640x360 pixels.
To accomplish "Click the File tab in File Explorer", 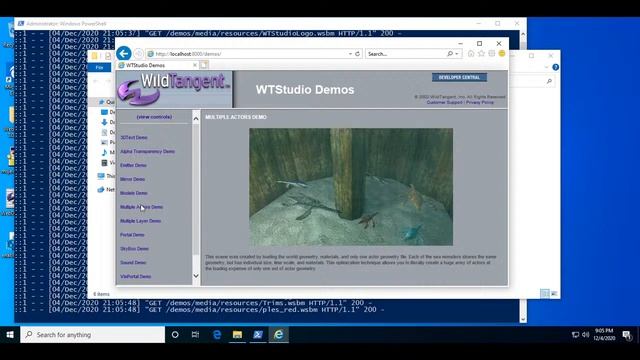I will point(99,67).
